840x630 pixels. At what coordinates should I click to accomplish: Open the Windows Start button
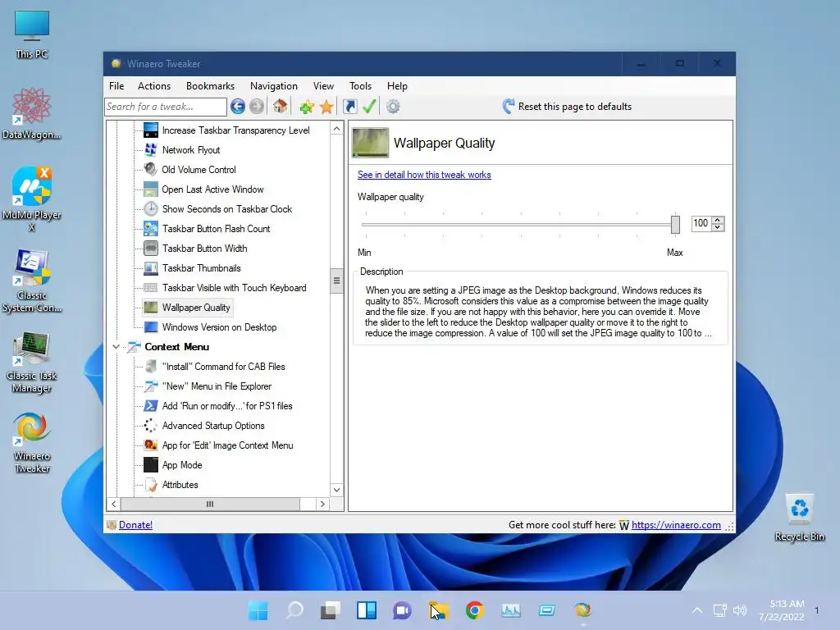click(x=258, y=610)
